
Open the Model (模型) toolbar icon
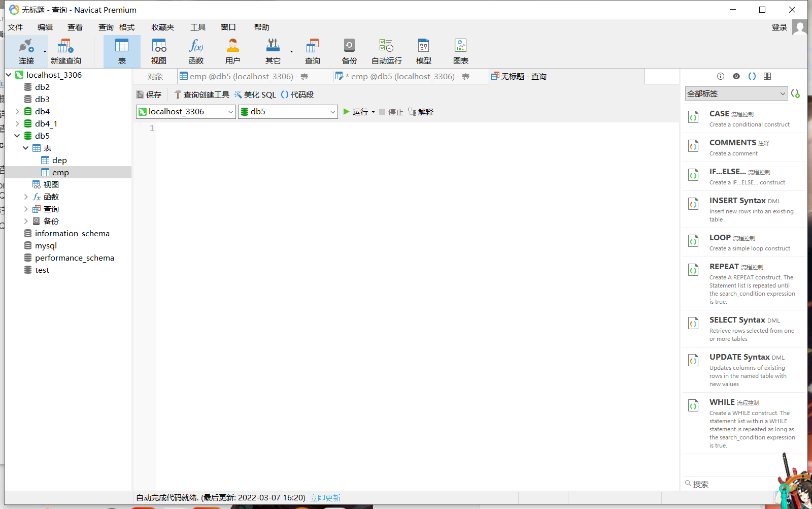(424, 51)
